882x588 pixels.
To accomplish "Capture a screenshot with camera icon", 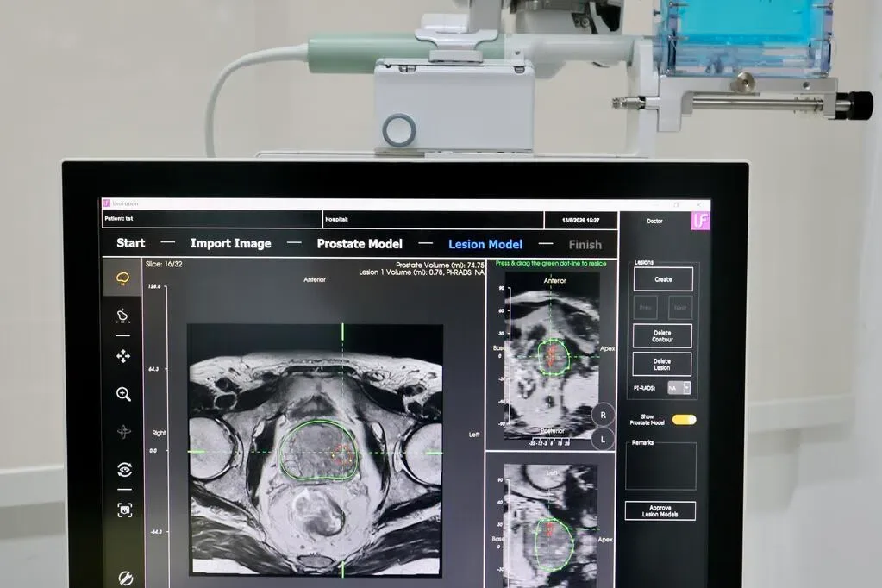I will (125, 510).
